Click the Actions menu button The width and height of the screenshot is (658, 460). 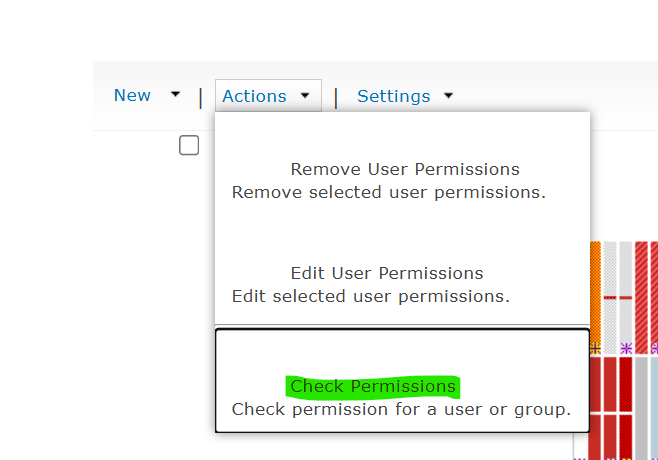(254, 96)
